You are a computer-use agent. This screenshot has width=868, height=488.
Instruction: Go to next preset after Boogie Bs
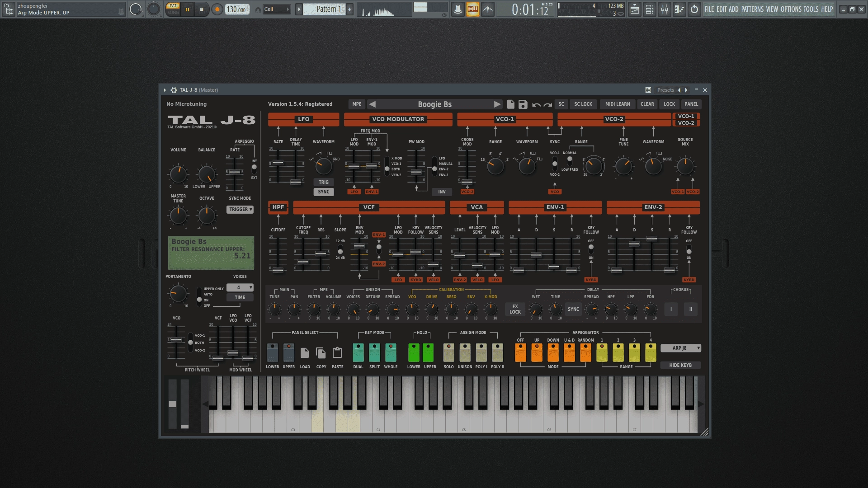pos(497,104)
